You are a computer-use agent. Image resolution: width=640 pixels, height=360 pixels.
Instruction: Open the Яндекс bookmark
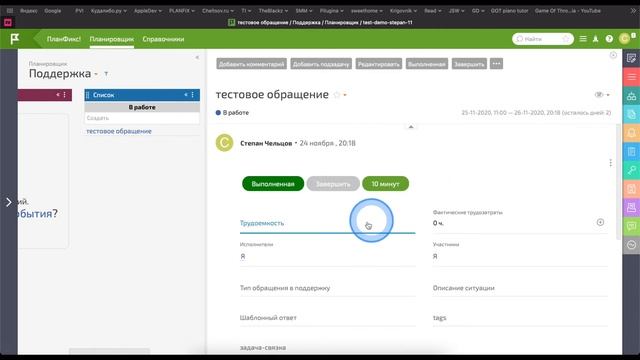29,11
